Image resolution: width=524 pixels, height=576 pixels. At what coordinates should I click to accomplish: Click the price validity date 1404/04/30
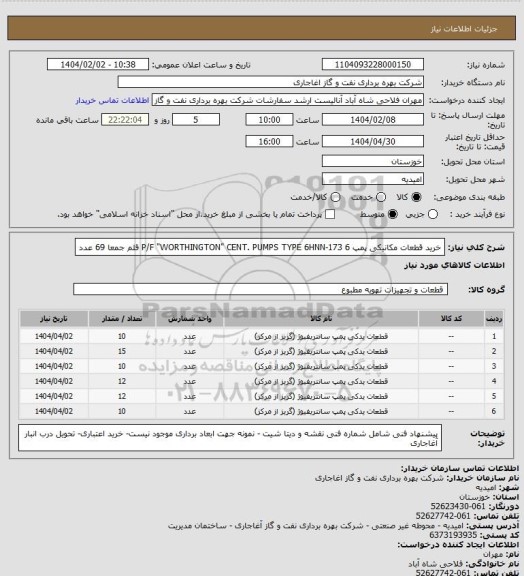[x=373, y=141]
